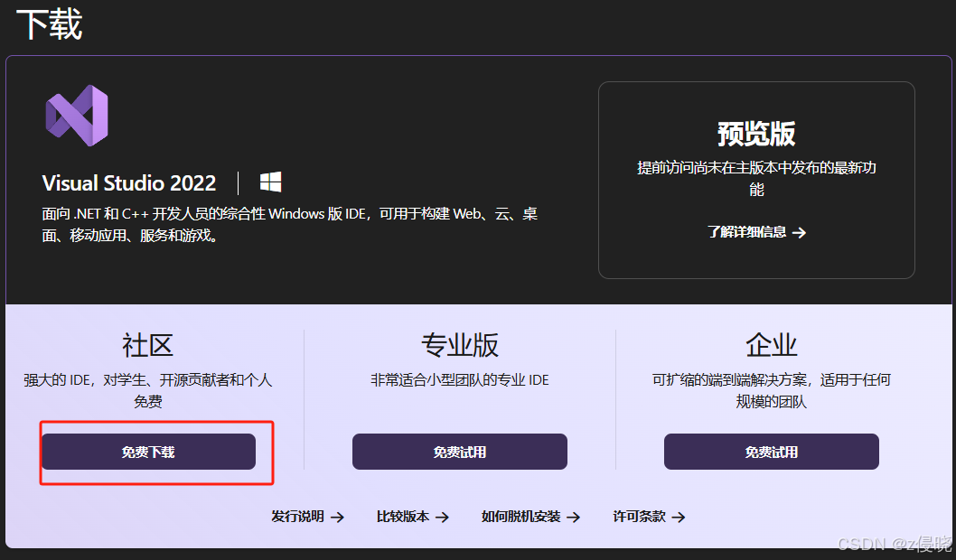Click the 可扩缩的端到端解决方案 description
This screenshot has width=956, height=560.
coord(772,390)
